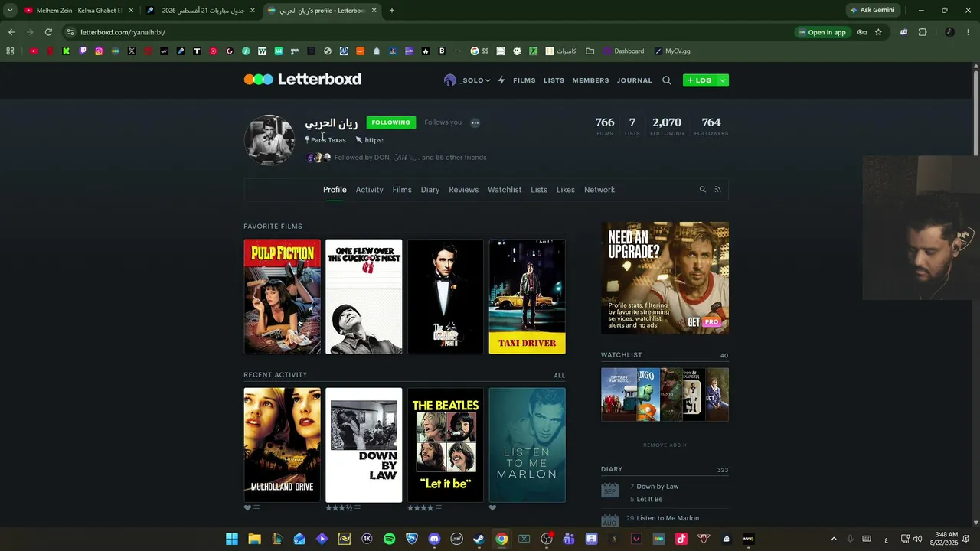Open Discord from the taskbar

(434, 539)
